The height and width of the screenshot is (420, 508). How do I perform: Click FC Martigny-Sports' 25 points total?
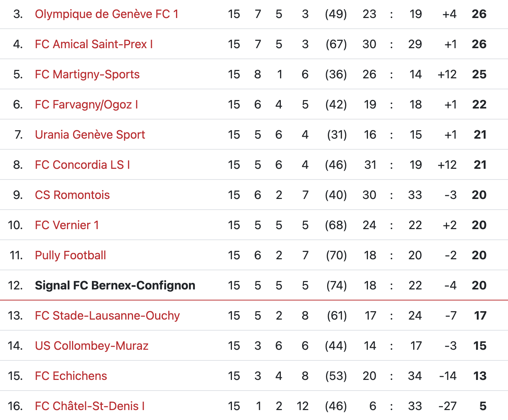pyautogui.click(x=479, y=74)
